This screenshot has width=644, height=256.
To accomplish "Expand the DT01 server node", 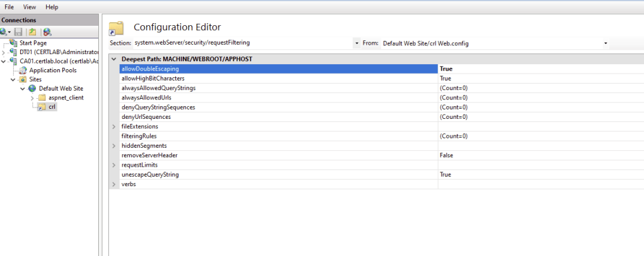I will click(x=4, y=52).
